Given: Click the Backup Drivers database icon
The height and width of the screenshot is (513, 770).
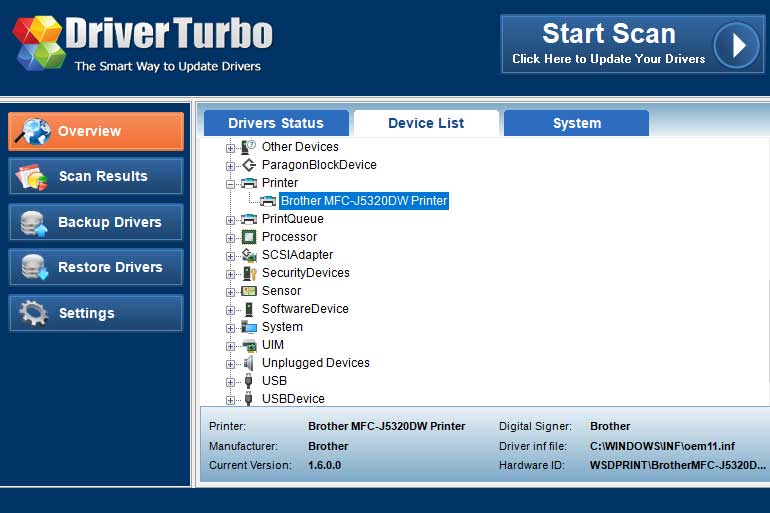Looking at the screenshot, I should (x=33, y=223).
